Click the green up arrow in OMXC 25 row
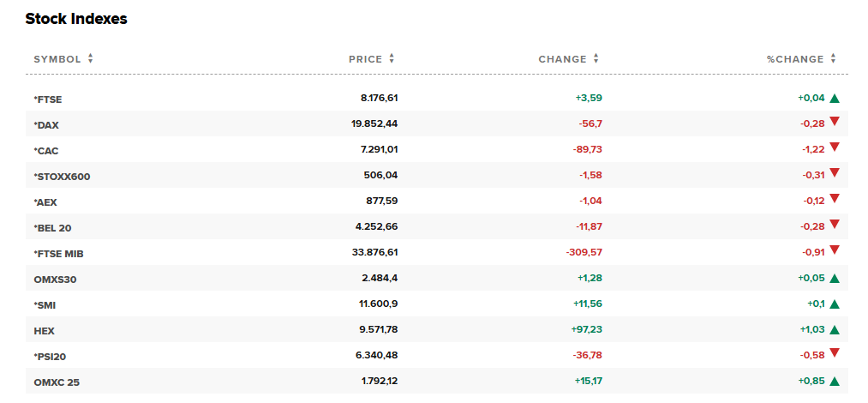 pyautogui.click(x=835, y=382)
